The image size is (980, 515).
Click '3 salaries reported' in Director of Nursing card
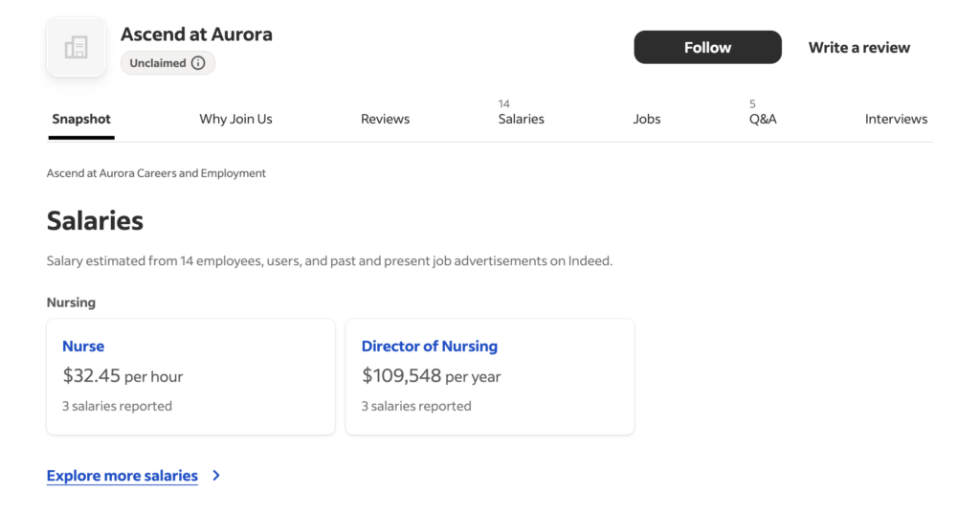pyautogui.click(x=416, y=406)
